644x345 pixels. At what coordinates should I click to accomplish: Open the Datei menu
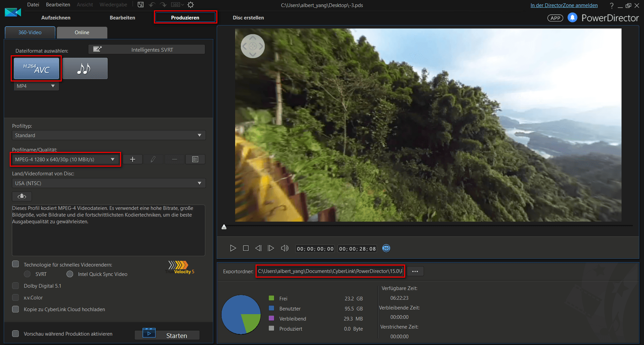33,5
